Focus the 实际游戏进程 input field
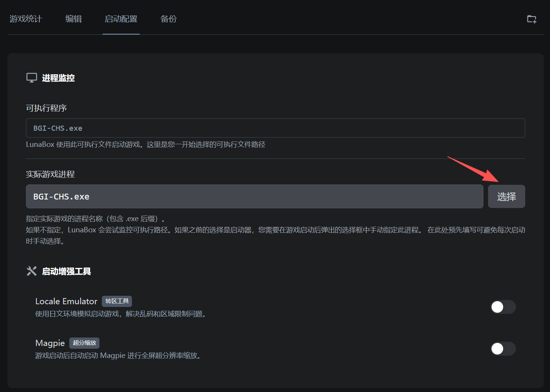The height and width of the screenshot is (392, 550). (x=254, y=196)
